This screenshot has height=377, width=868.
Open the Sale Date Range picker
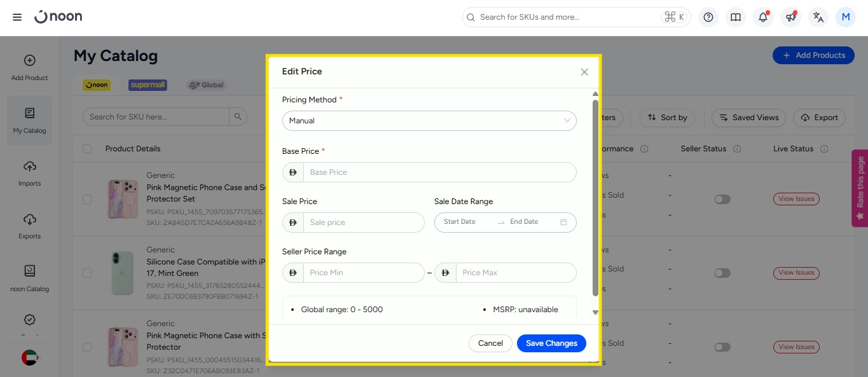coord(505,223)
